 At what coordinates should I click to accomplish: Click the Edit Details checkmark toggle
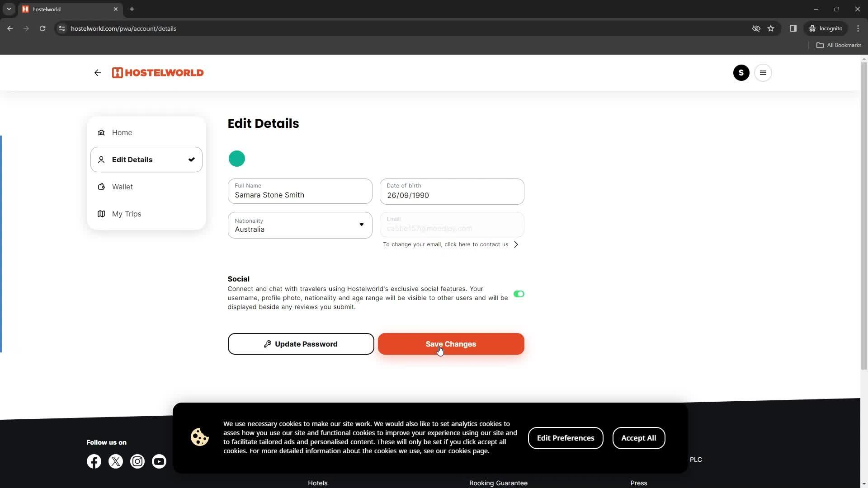(191, 160)
